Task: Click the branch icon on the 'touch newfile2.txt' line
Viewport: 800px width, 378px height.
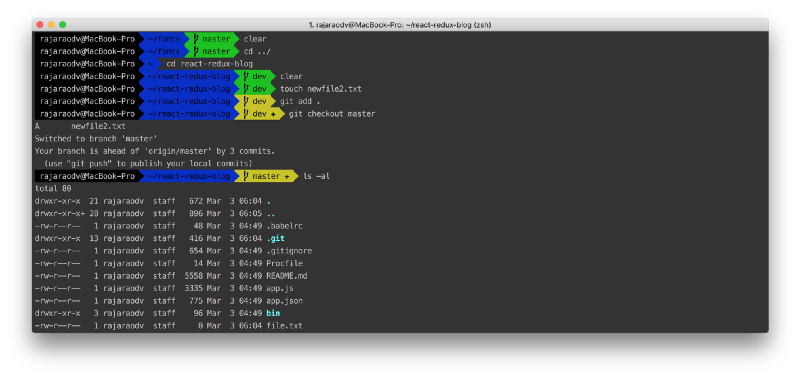Action: [246, 89]
